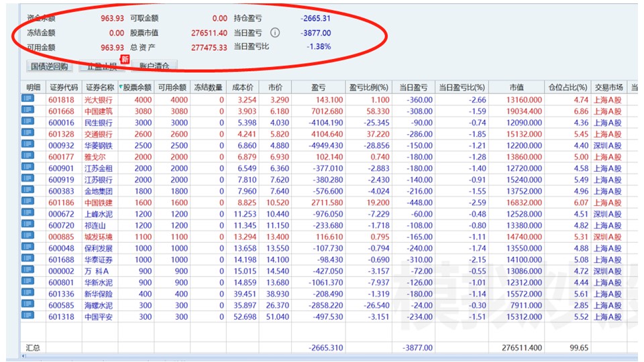Click the 账户清仓 button
Image resolution: width=644 pixels, height=362 pixels.
(154, 66)
